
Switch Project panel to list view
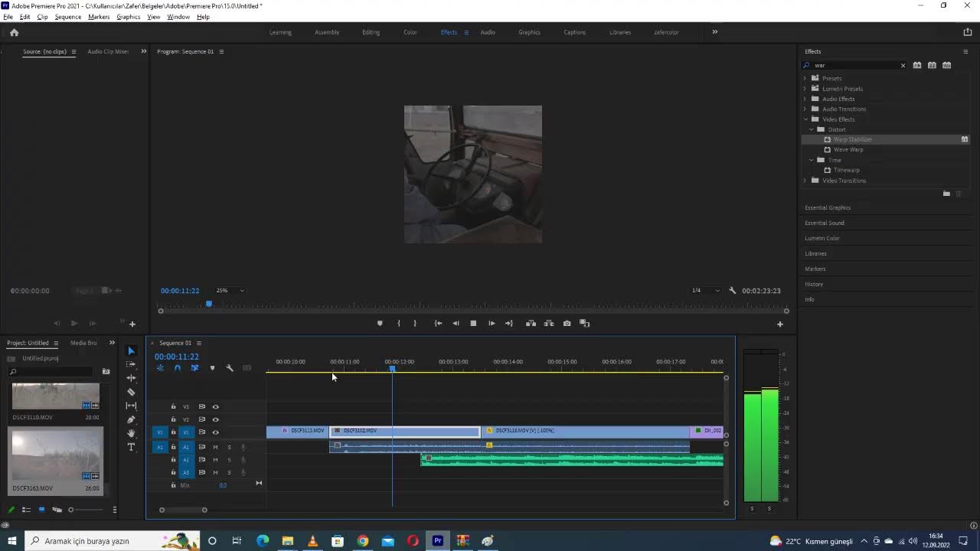[x=26, y=510]
